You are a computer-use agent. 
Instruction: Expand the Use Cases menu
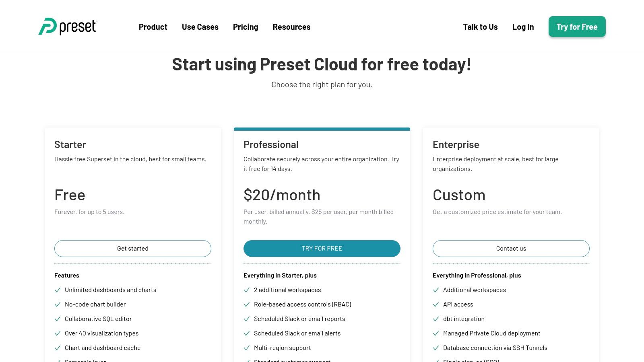pos(200,27)
